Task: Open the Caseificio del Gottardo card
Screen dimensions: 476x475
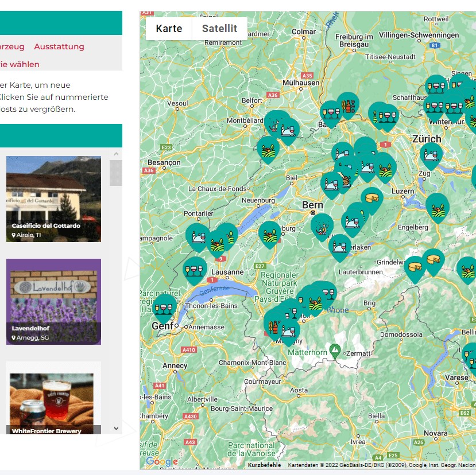Action: click(54, 199)
